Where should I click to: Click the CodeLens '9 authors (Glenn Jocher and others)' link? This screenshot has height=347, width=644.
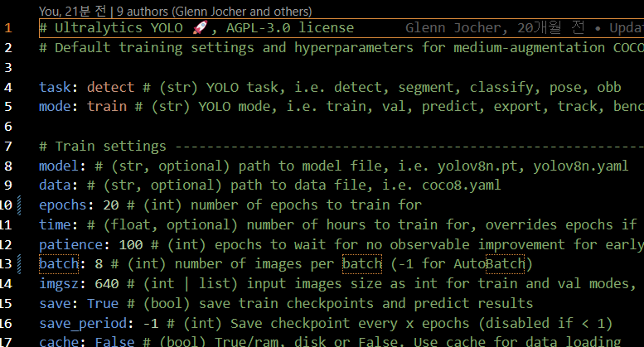215,12
